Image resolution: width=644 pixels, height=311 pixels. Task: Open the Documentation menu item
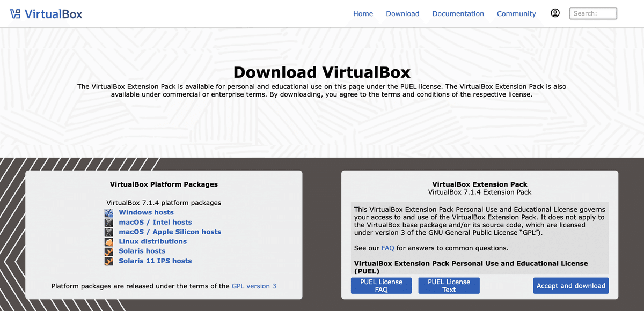pyautogui.click(x=458, y=13)
